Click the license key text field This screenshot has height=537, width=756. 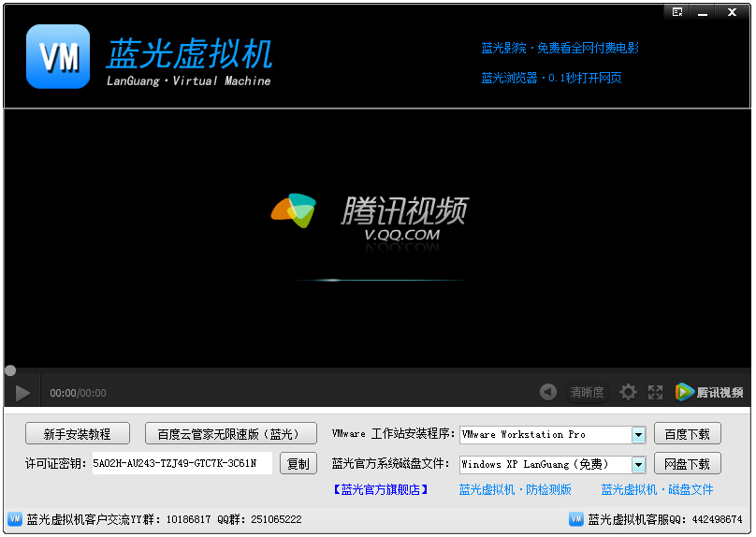coord(182,463)
